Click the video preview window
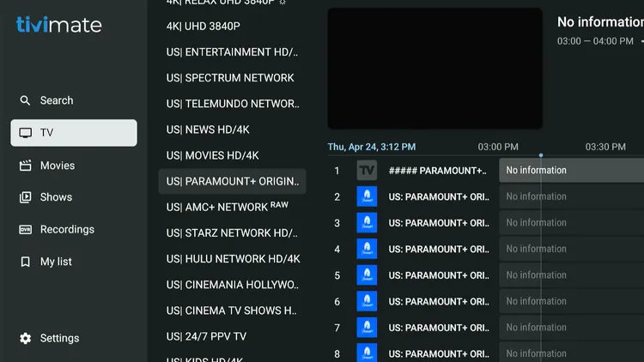644x362 pixels. [435, 69]
